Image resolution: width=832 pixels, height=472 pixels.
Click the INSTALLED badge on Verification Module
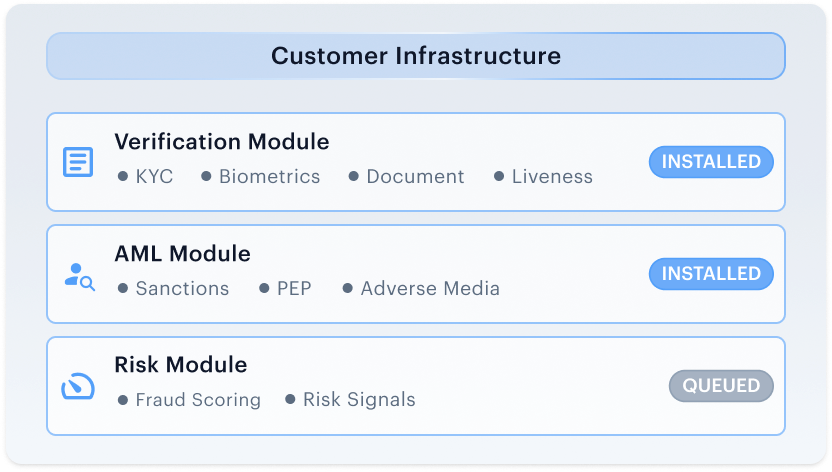[x=711, y=162]
